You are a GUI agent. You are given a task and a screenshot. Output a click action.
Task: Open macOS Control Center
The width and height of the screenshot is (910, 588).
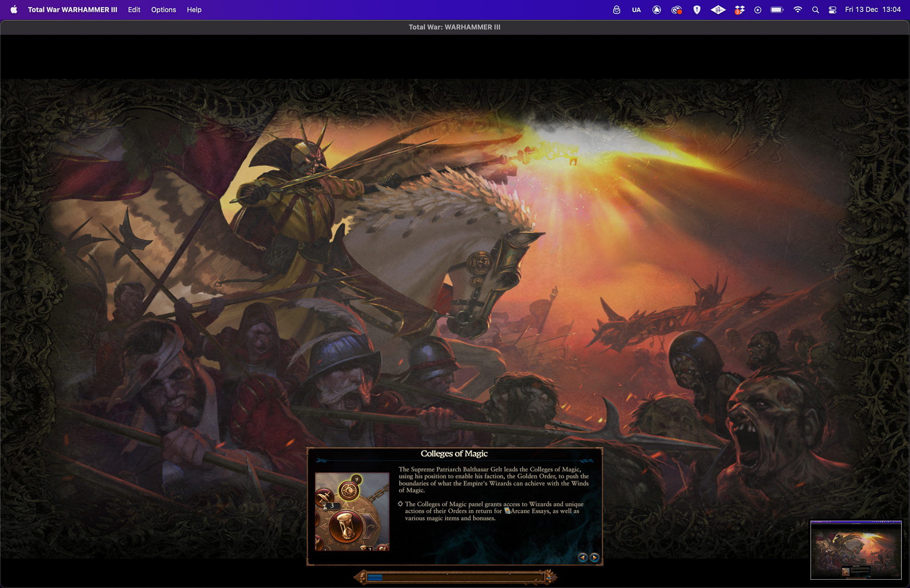click(833, 10)
